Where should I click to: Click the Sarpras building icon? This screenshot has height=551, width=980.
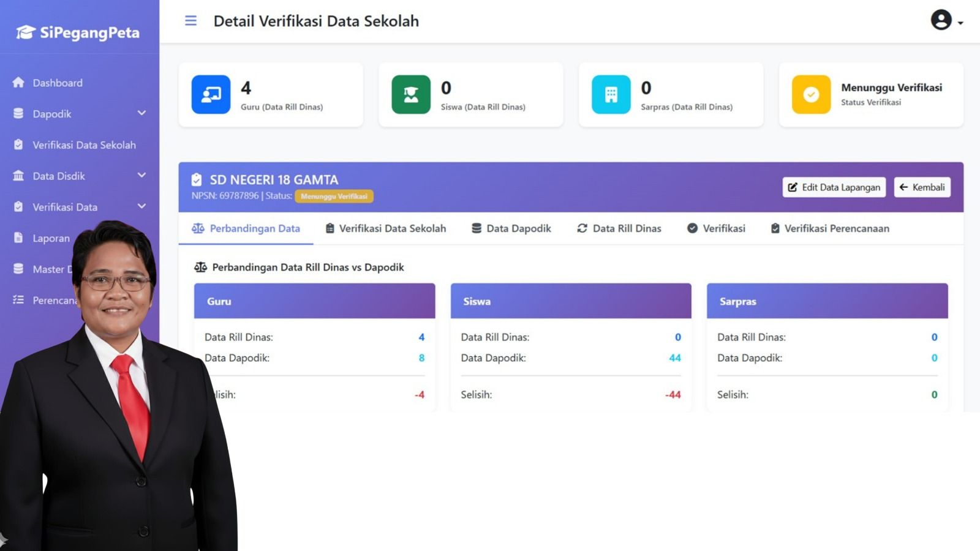pyautogui.click(x=611, y=94)
